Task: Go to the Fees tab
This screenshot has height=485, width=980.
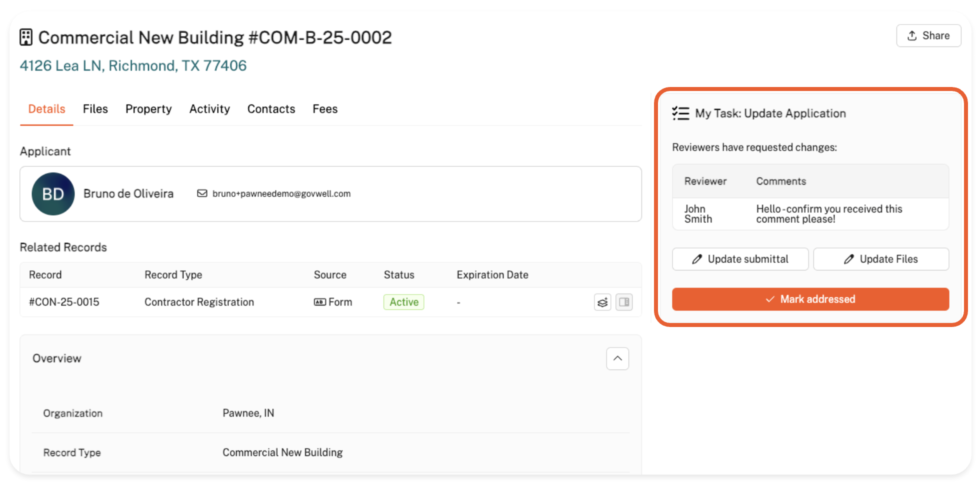Action: click(325, 109)
